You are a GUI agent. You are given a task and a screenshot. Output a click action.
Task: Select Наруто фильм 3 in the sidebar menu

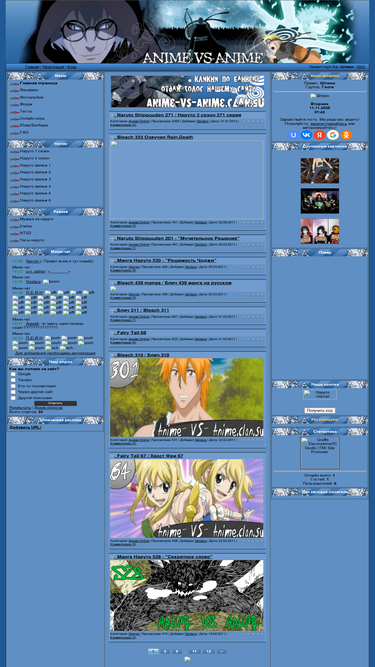pyautogui.click(x=35, y=179)
